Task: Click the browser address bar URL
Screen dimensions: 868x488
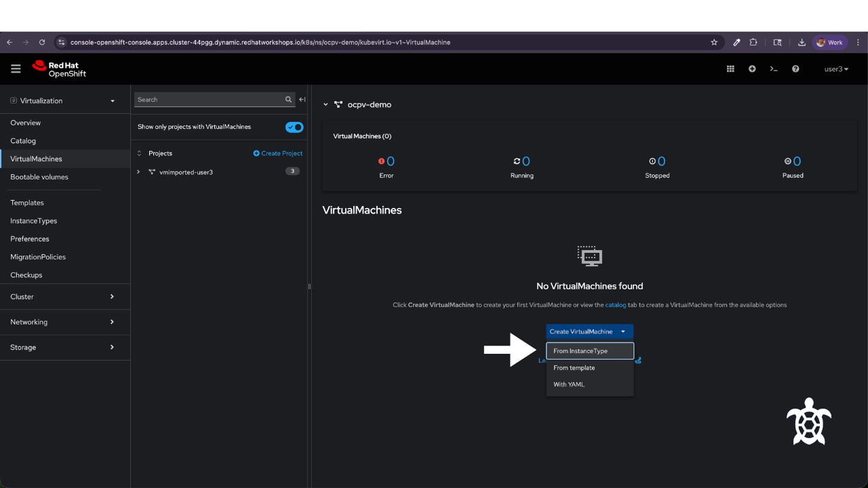Action: coord(260,42)
